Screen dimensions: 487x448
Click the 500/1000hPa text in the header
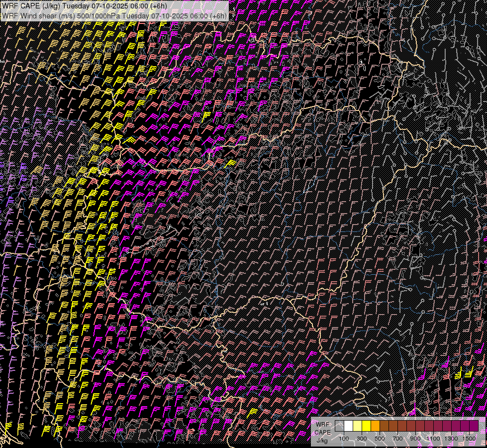[x=98, y=15]
